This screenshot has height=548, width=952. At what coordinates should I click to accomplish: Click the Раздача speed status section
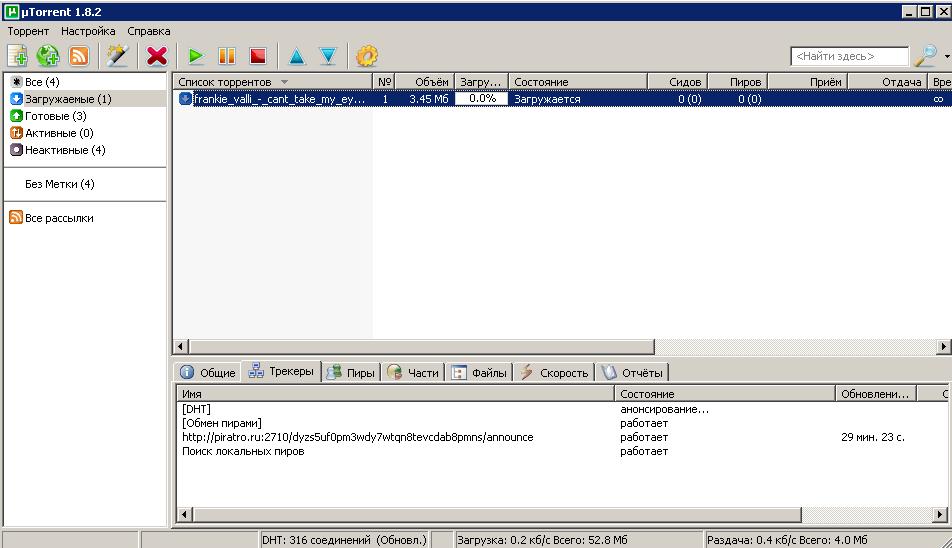click(x=826, y=540)
